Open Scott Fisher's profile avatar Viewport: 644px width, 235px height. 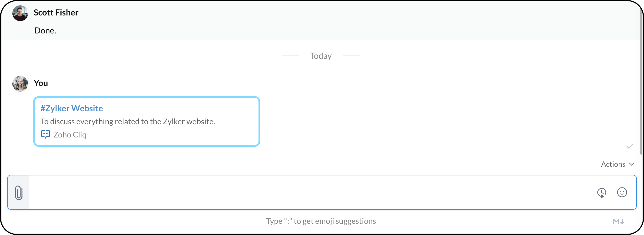[20, 13]
